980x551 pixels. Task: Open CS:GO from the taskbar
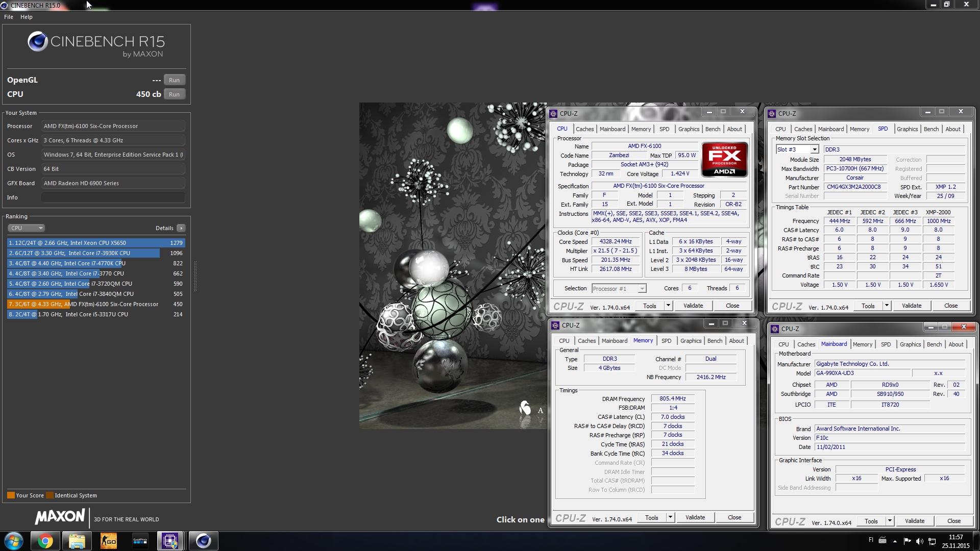coord(108,541)
